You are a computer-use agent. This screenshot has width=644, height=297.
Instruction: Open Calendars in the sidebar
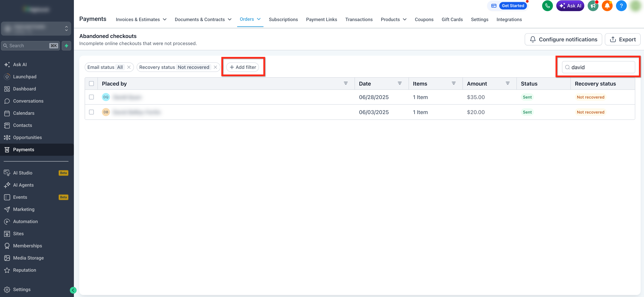[x=37, y=113]
